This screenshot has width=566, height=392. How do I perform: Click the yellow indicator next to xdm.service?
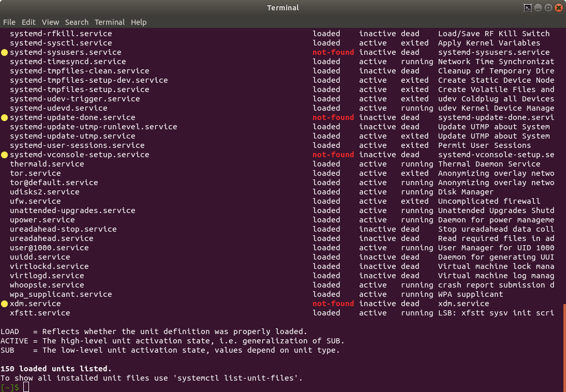pyautogui.click(x=4, y=304)
